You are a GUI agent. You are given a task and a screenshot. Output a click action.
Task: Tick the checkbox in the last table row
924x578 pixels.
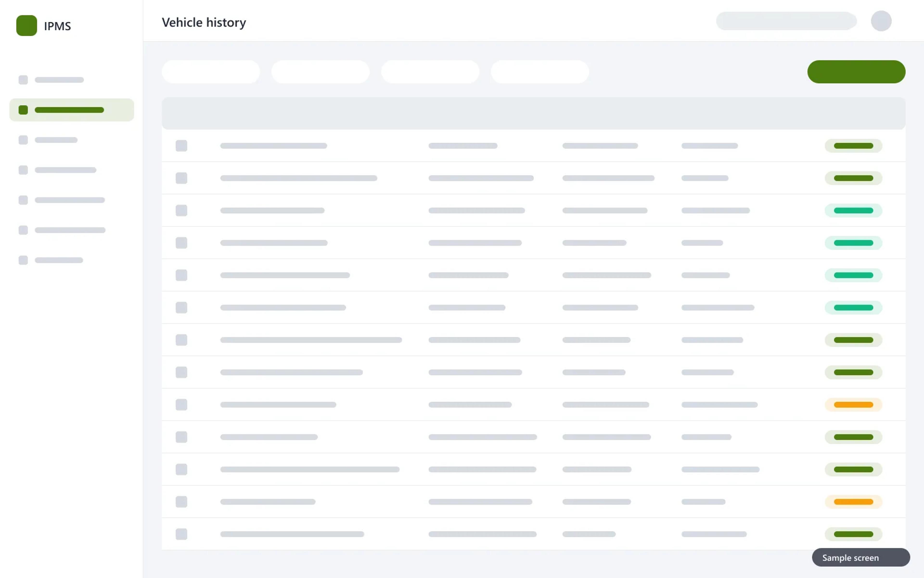181,534
